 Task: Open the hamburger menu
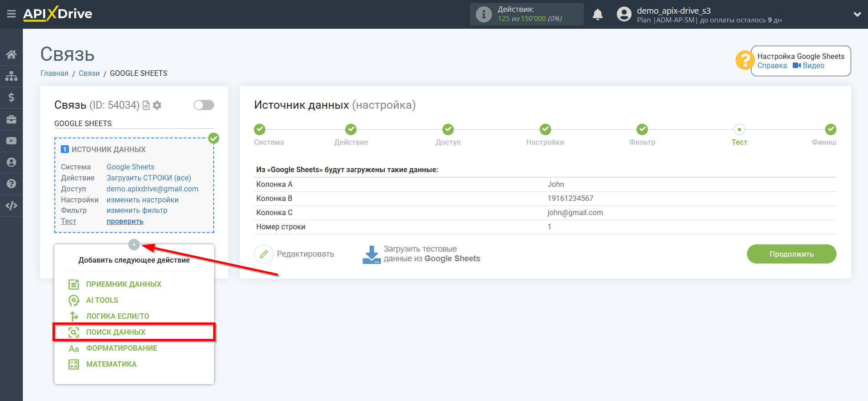tap(11, 14)
